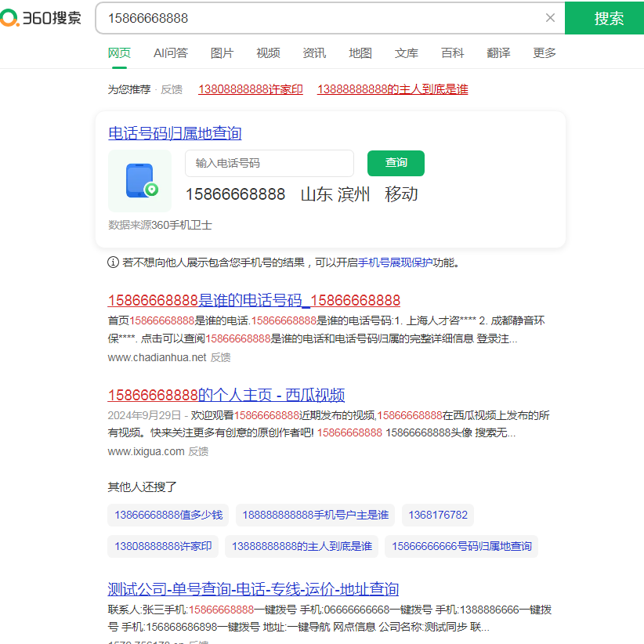
Task: Open the 电话号码归属地查询 title link
Action: coord(175,133)
